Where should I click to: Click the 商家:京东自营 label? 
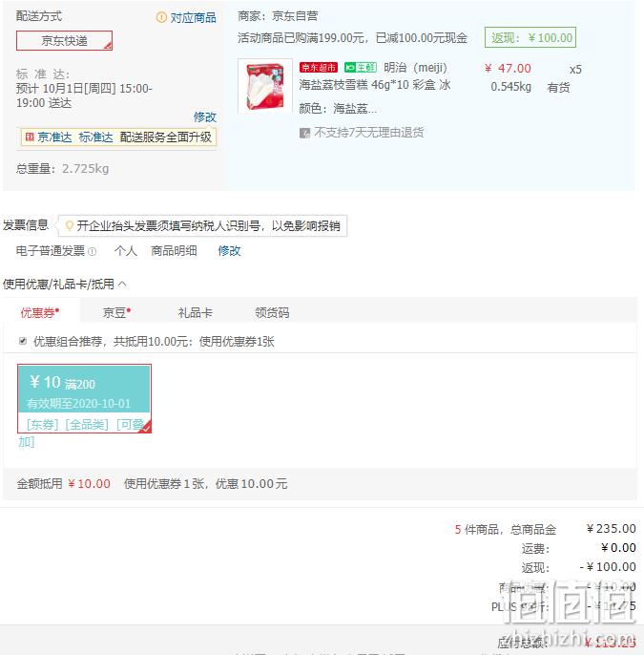pyautogui.click(x=278, y=16)
